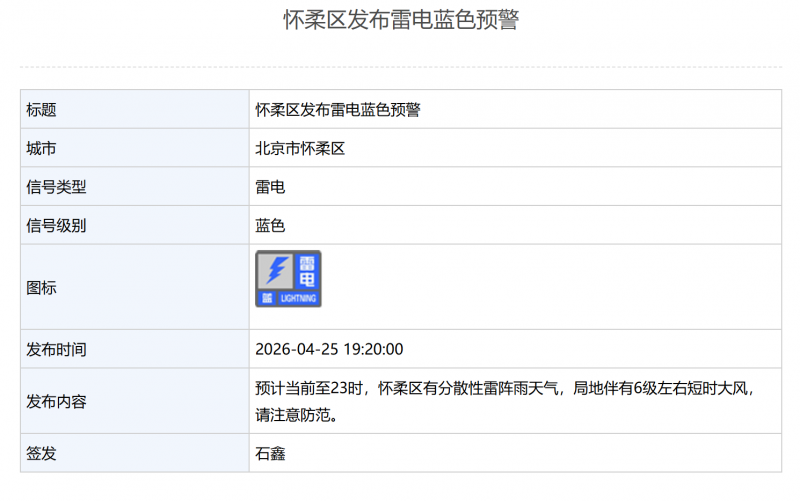Select the 信号类型 row label
800x501 pixels.
56,187
